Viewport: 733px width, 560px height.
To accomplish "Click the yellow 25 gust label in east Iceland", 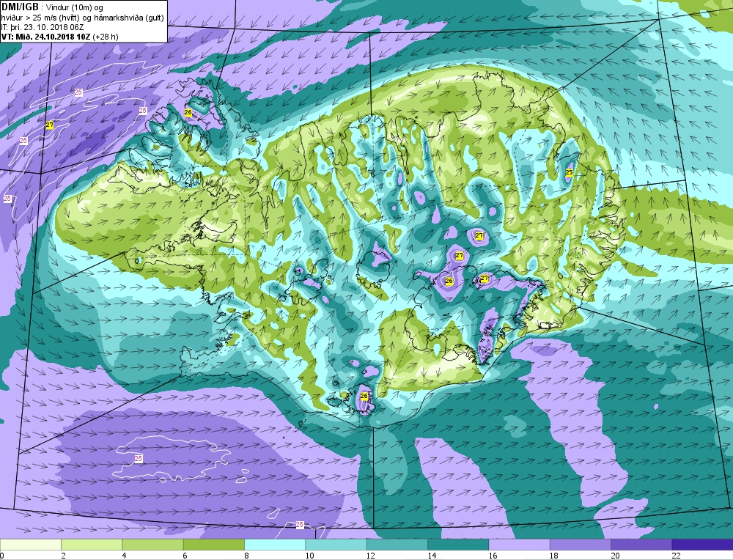I will (569, 172).
